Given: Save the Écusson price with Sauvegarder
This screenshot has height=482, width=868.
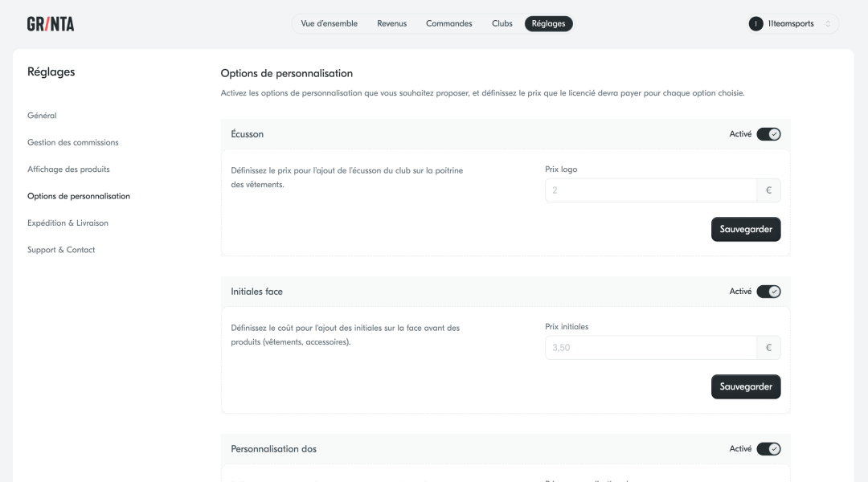Looking at the screenshot, I should pos(745,229).
